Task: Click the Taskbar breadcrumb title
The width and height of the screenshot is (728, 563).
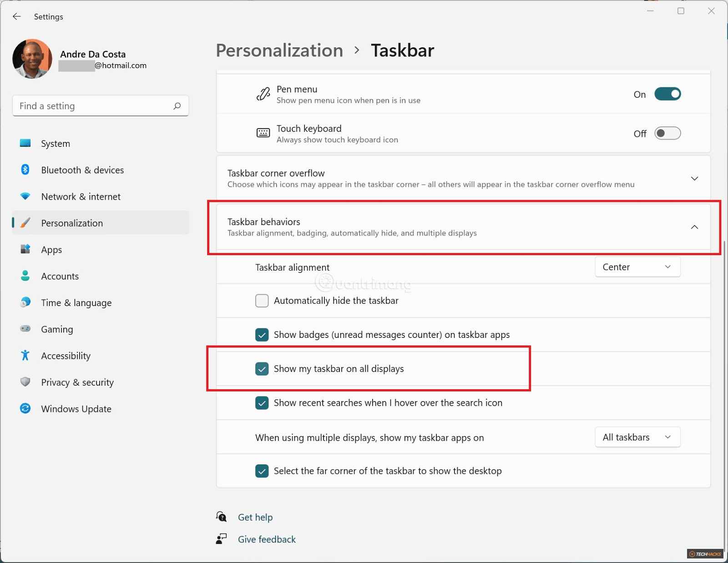Action: [x=402, y=50]
